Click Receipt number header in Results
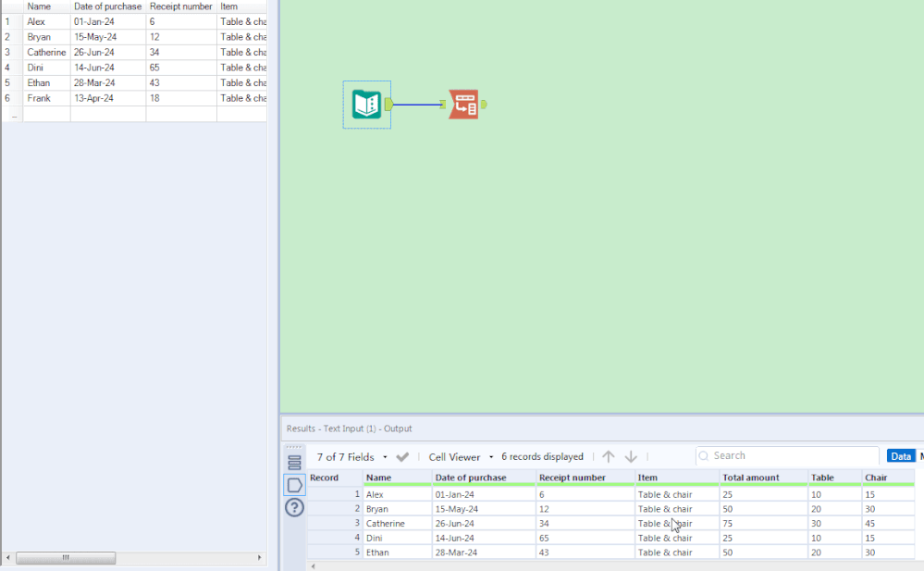The width and height of the screenshot is (924, 571). click(x=585, y=478)
